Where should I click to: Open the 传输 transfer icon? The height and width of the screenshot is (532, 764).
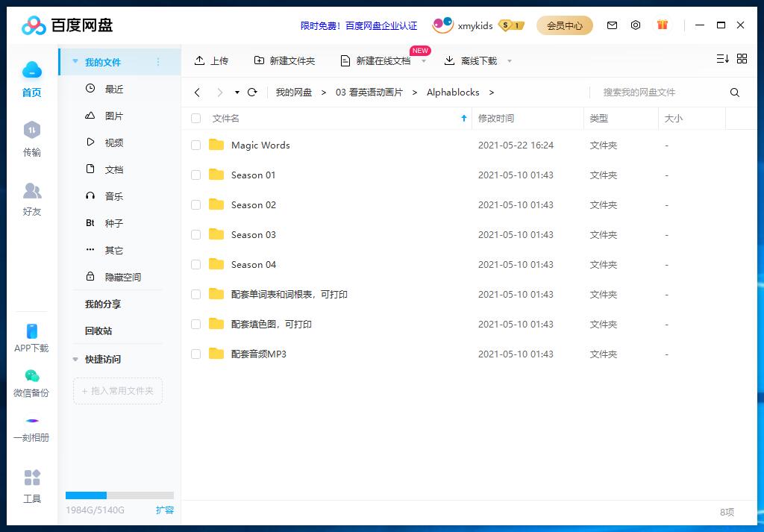click(x=31, y=130)
